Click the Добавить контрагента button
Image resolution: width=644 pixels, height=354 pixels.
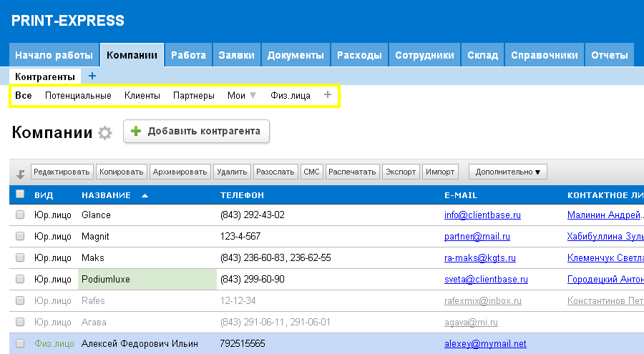click(x=197, y=132)
